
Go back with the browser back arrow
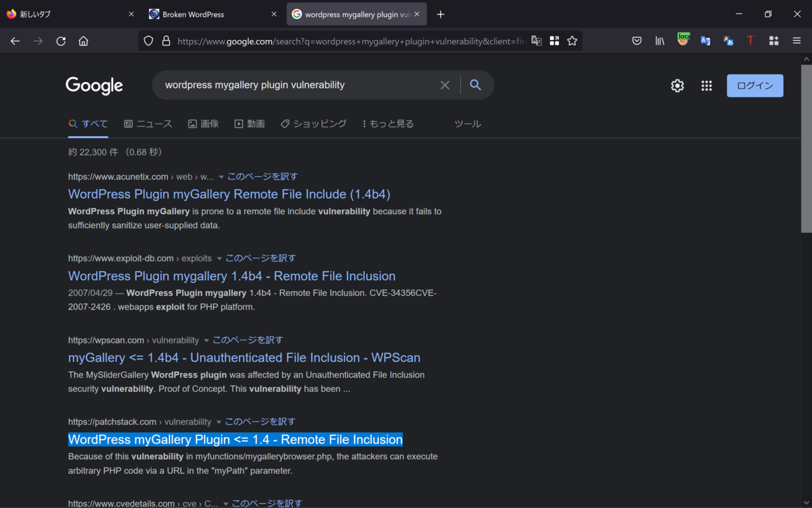click(x=15, y=41)
